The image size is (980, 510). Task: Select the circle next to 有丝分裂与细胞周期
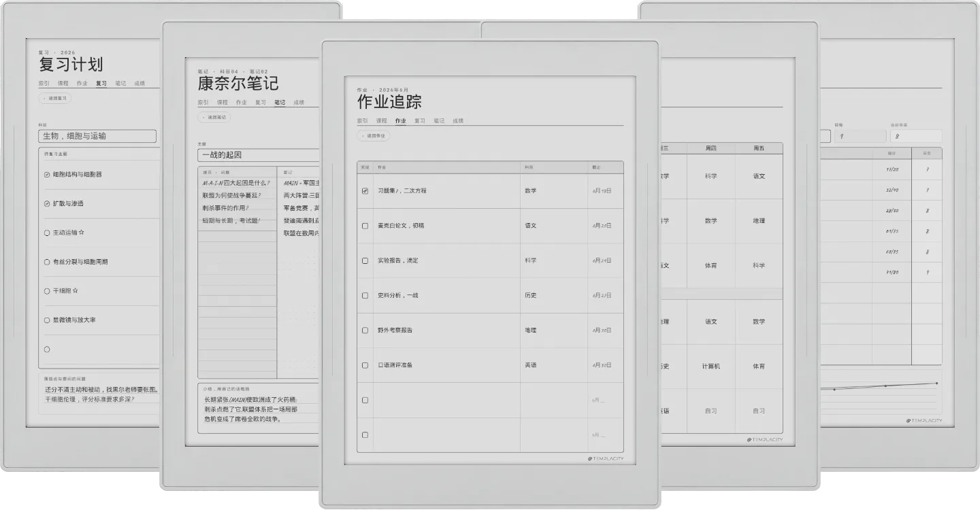47,262
